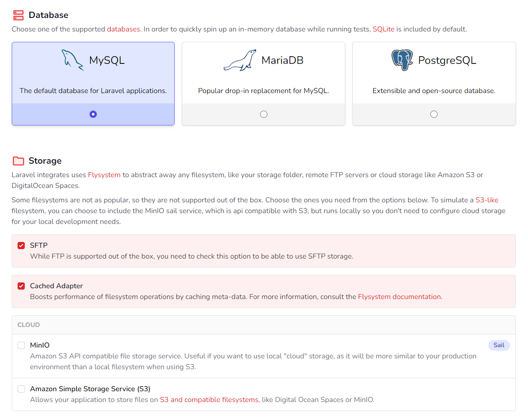Image resolution: width=528 pixels, height=420 pixels.
Task: Click the Database section icon
Action: pyautogui.click(x=18, y=15)
